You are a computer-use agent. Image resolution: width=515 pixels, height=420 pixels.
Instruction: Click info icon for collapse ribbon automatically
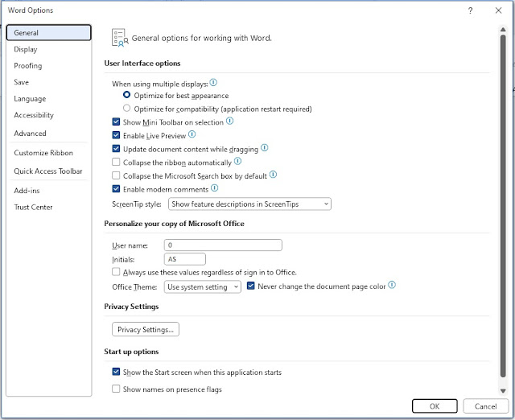tap(238, 161)
